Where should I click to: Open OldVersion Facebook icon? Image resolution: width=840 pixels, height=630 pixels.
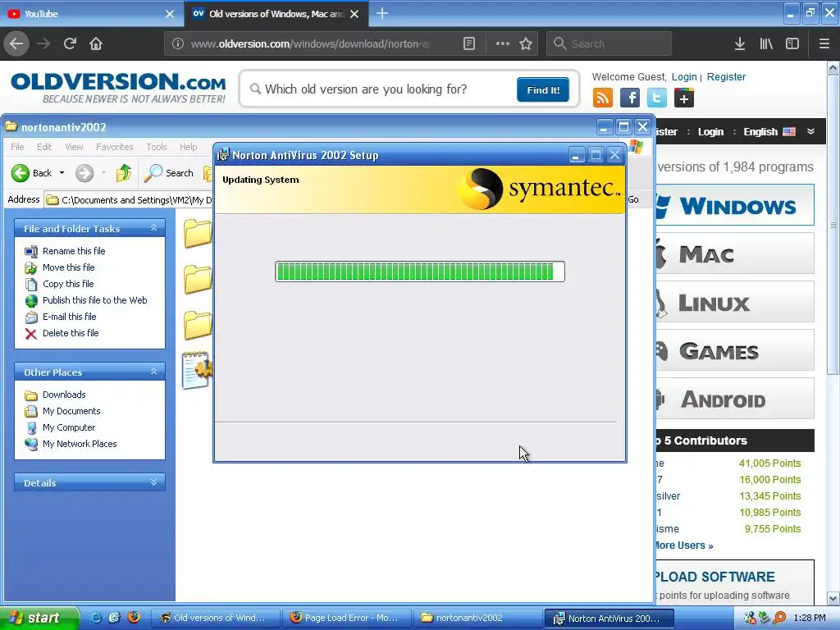tap(630, 98)
